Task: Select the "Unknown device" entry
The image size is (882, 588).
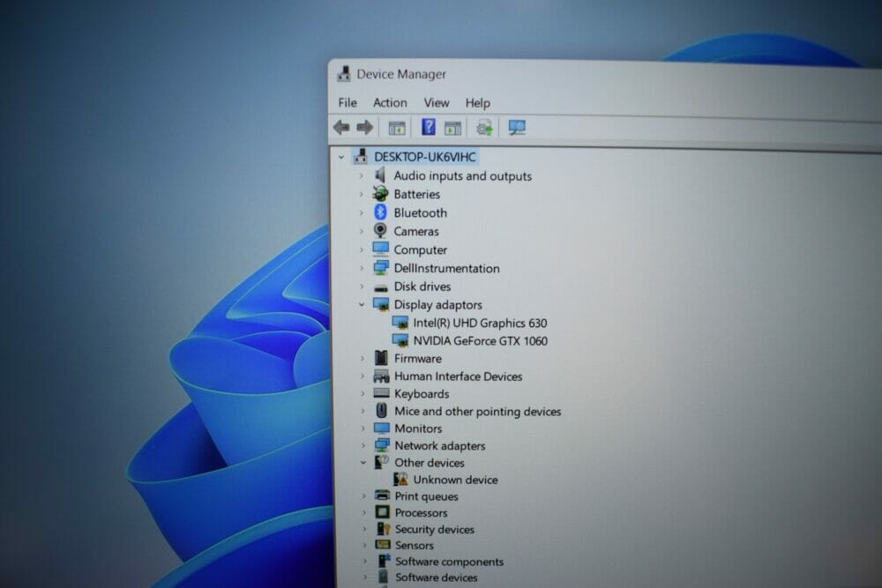Action: pos(456,480)
